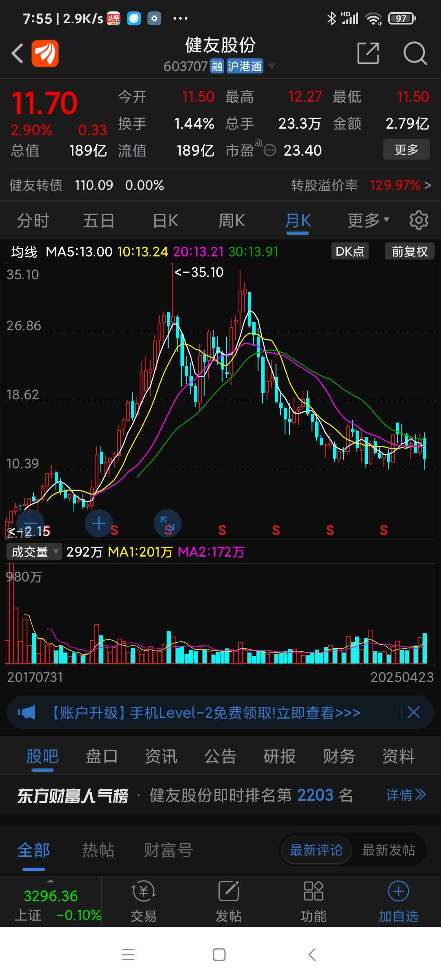
Task: Tap the current price 11.70
Action: point(45,103)
